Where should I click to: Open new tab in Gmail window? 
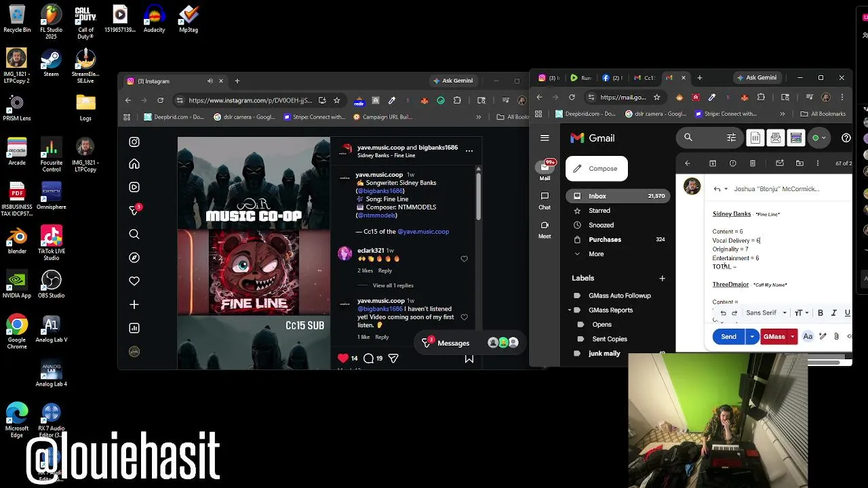tap(699, 78)
